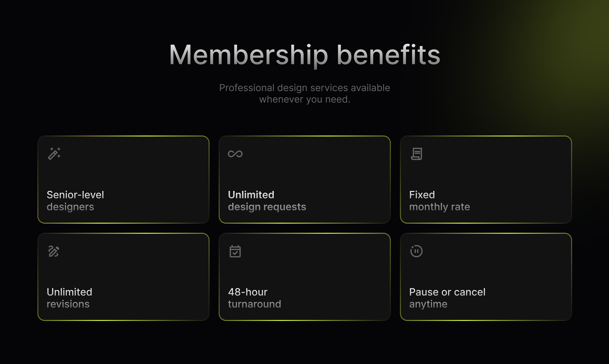Choose the Pause or cancel anytime card
609x364 pixels.
(x=486, y=277)
